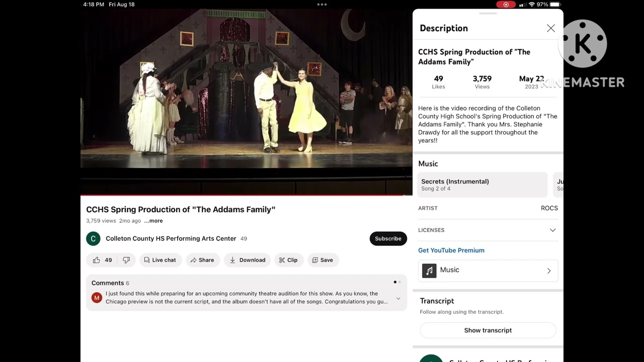Open Secrets (Instrumental) song card
Image resolution: width=644 pixels, height=362 pixels.
(x=482, y=185)
